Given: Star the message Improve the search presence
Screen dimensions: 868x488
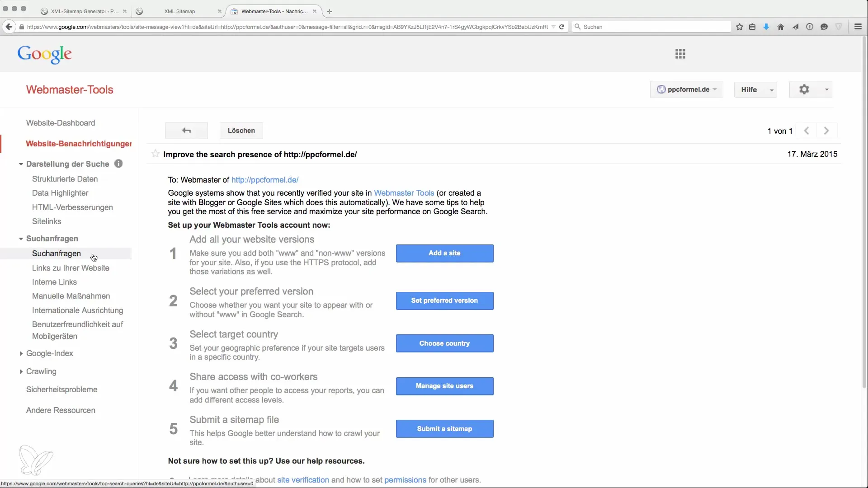Looking at the screenshot, I should click(156, 154).
